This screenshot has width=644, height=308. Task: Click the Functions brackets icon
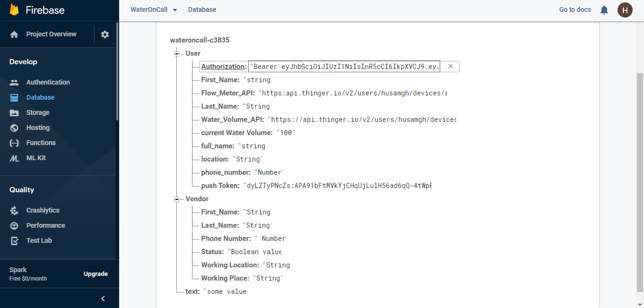tap(14, 143)
